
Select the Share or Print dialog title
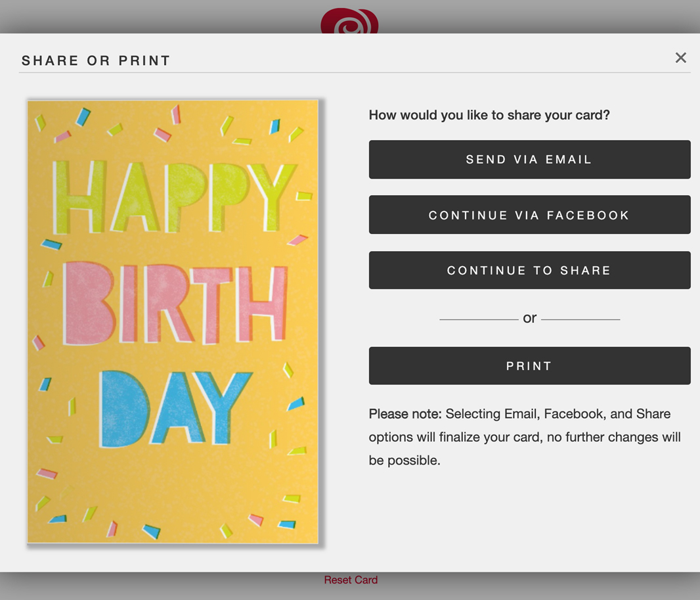[x=97, y=60]
